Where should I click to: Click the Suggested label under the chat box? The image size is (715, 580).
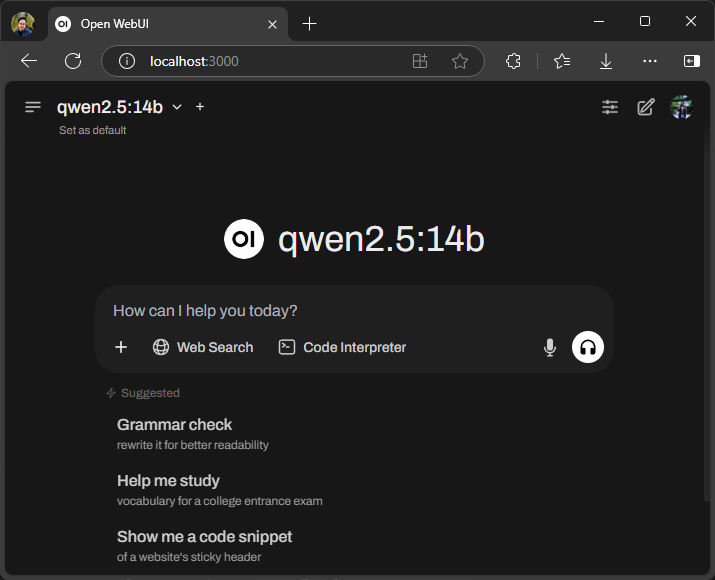click(150, 393)
